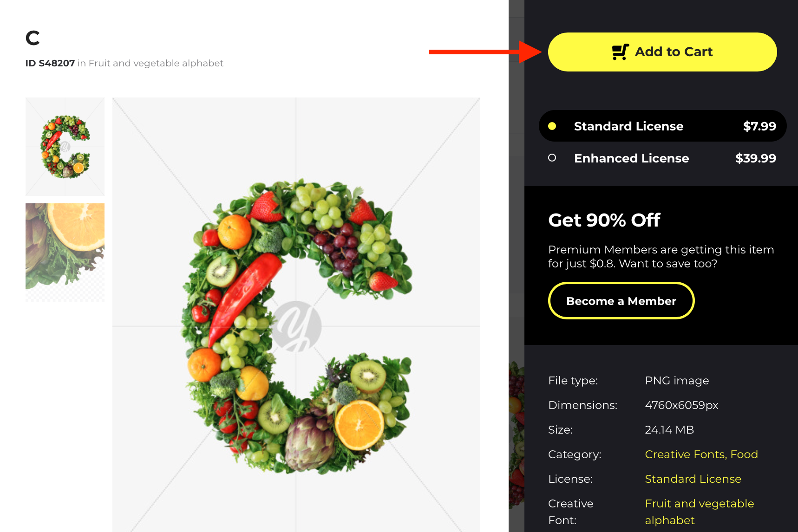Click the Get 90% Off heading
The image size is (798, 532).
(x=604, y=220)
